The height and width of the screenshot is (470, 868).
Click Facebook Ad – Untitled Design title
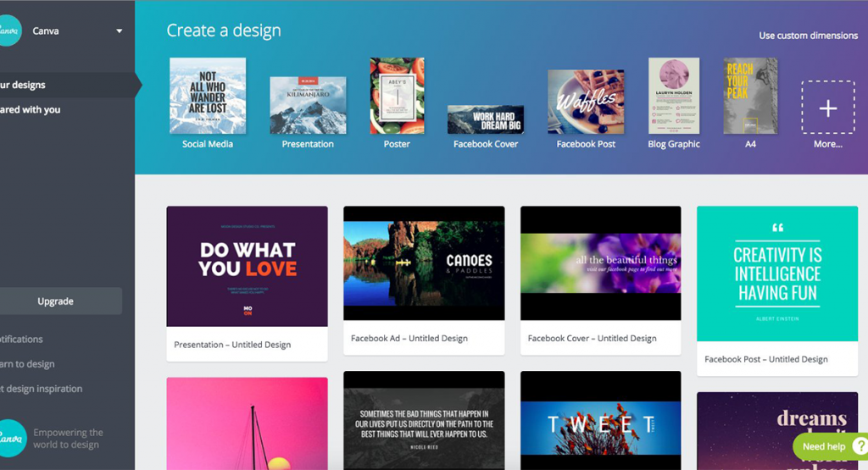click(409, 338)
